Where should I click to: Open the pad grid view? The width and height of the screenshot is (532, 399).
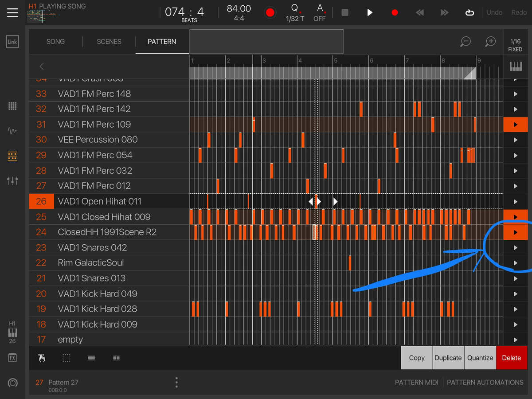(12, 106)
